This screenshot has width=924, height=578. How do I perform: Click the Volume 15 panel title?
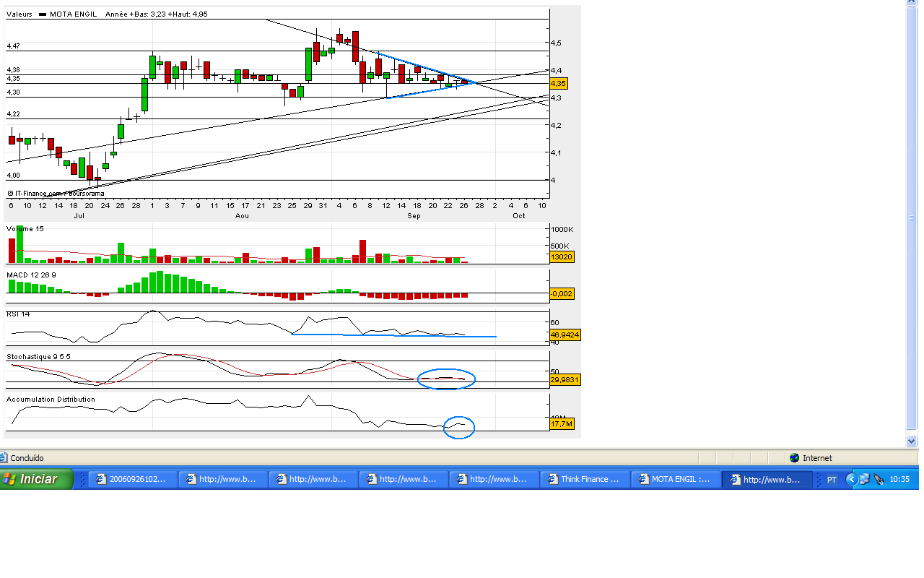25,229
